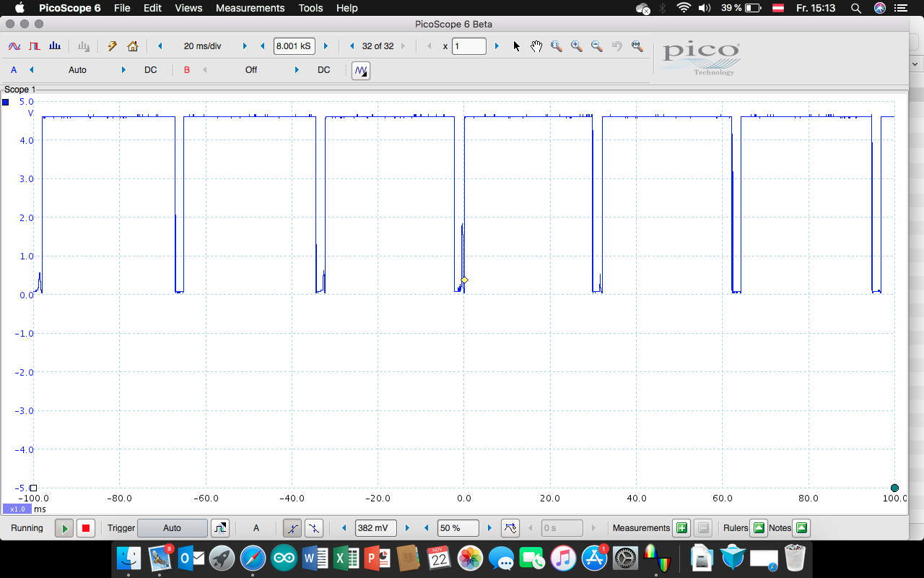The image size is (924, 578).
Task: Increase trigger threshold arrow
Action: pyautogui.click(x=406, y=528)
